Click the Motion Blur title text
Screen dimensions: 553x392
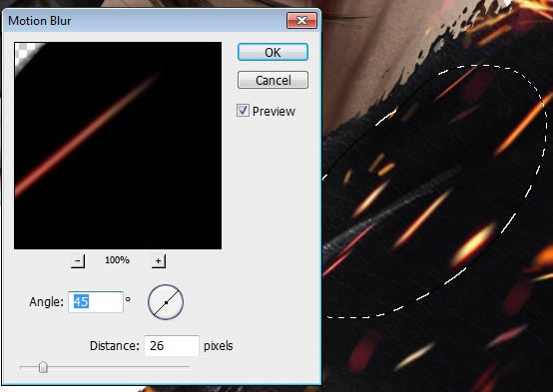[40, 21]
